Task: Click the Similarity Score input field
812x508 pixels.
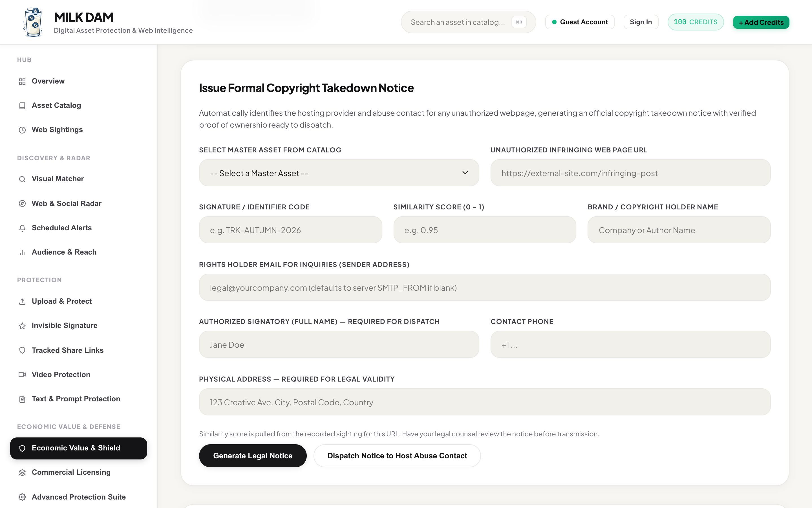Action: click(485, 230)
